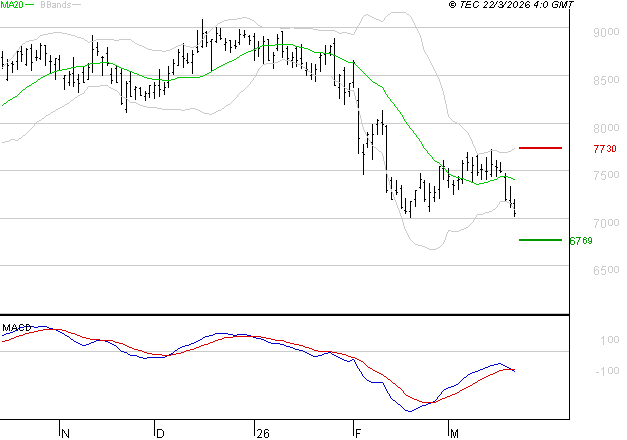The image size is (627, 440).
Task: Click the M month axis label
Action: pyautogui.click(x=454, y=434)
